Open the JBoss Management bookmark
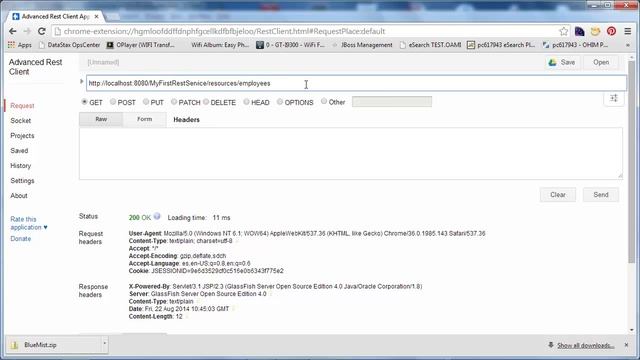The height and width of the screenshot is (360, 640). pos(362,45)
